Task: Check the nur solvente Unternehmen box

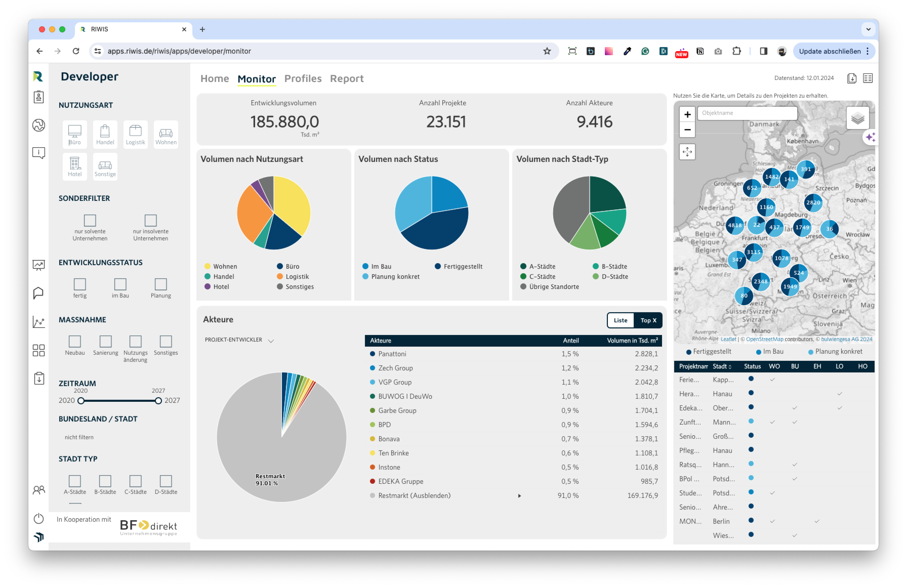Action: [x=90, y=220]
